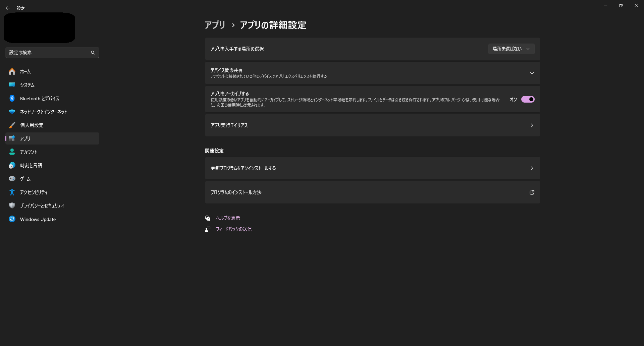Expand デバイス間の共有 section chevron
This screenshot has height=346, width=644.
(x=532, y=73)
